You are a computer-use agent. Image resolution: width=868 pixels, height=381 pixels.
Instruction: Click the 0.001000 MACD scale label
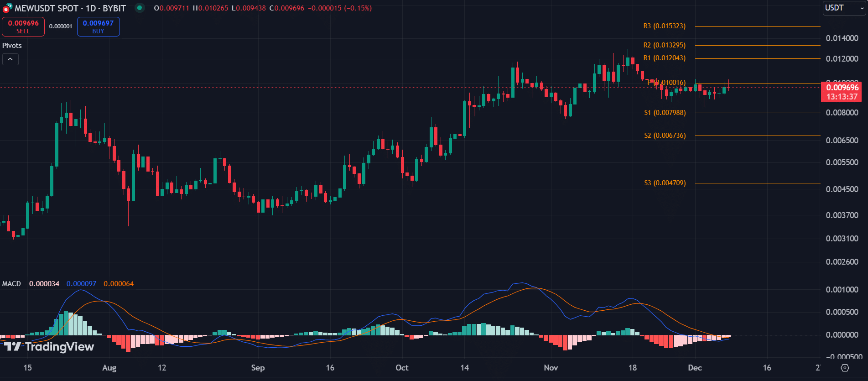[x=842, y=290]
